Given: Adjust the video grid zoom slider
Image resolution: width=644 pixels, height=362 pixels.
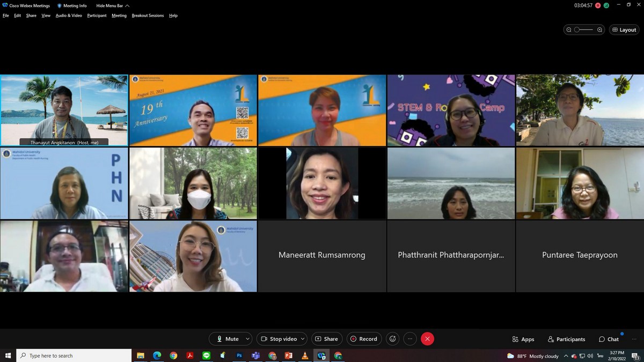Looking at the screenshot, I should [584, 30].
